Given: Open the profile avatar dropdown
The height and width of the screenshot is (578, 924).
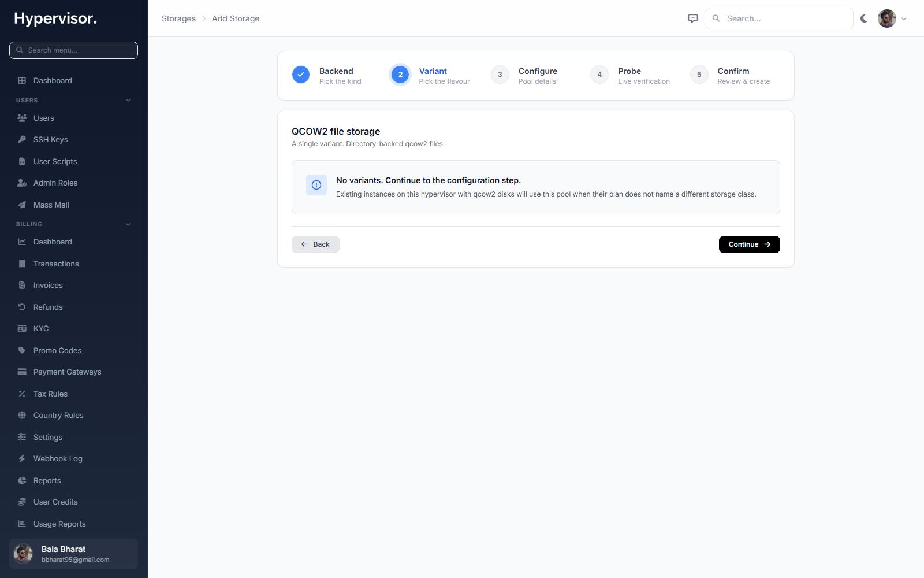Looking at the screenshot, I should (904, 18).
